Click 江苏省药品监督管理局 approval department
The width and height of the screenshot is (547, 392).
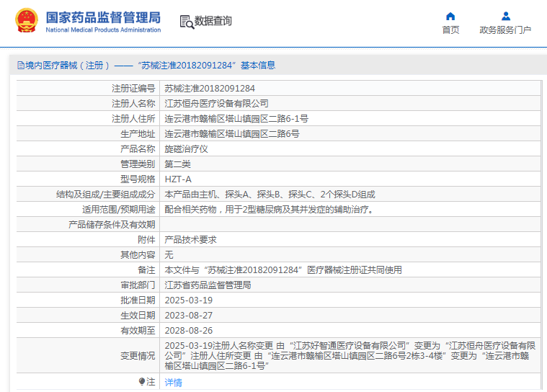pos(208,285)
